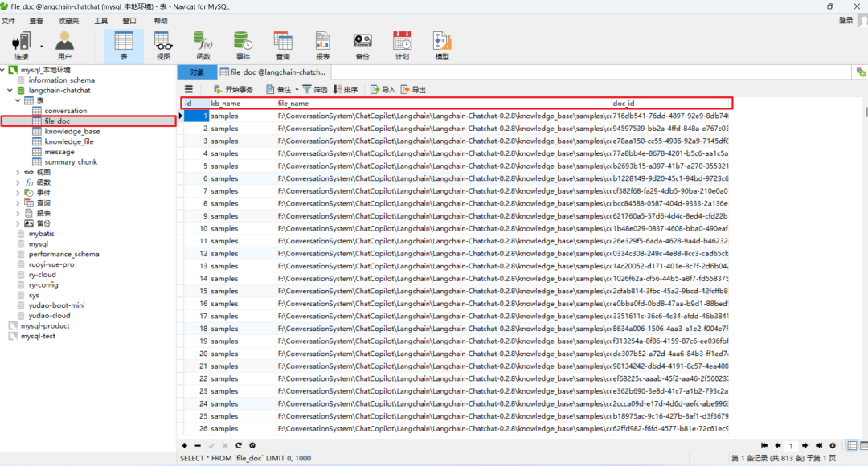Open the 工具 (Tools) menu
This screenshot has height=466, width=868.
tap(100, 21)
